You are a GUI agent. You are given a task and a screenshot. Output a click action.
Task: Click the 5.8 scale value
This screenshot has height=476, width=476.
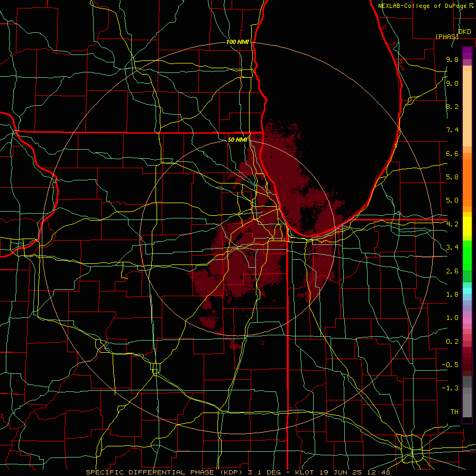pyautogui.click(x=452, y=177)
